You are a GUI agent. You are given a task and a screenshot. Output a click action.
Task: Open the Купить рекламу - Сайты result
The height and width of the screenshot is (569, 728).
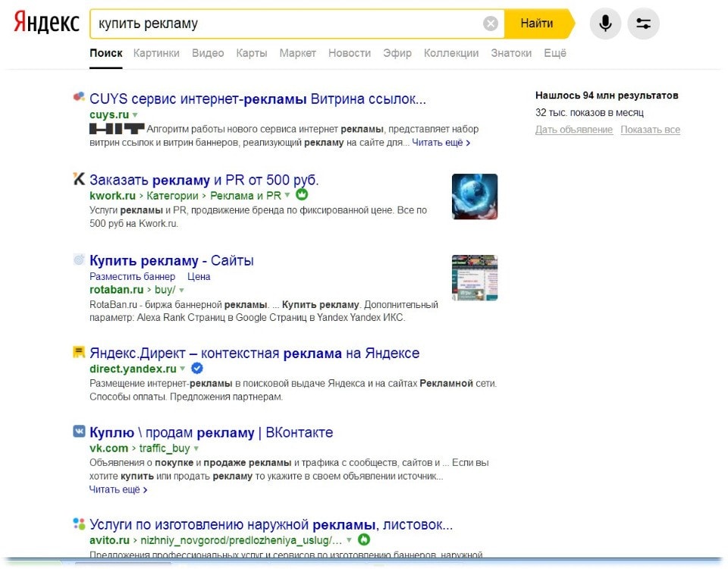(x=172, y=260)
